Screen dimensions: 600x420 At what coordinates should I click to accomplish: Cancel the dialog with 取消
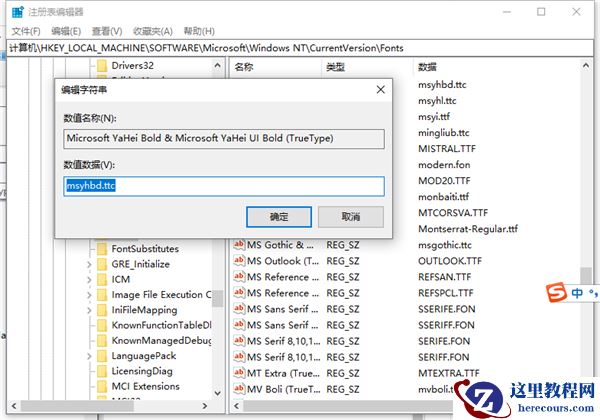351,217
